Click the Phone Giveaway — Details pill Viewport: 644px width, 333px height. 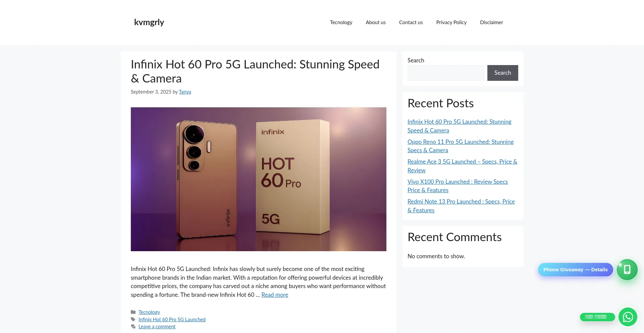(575, 270)
